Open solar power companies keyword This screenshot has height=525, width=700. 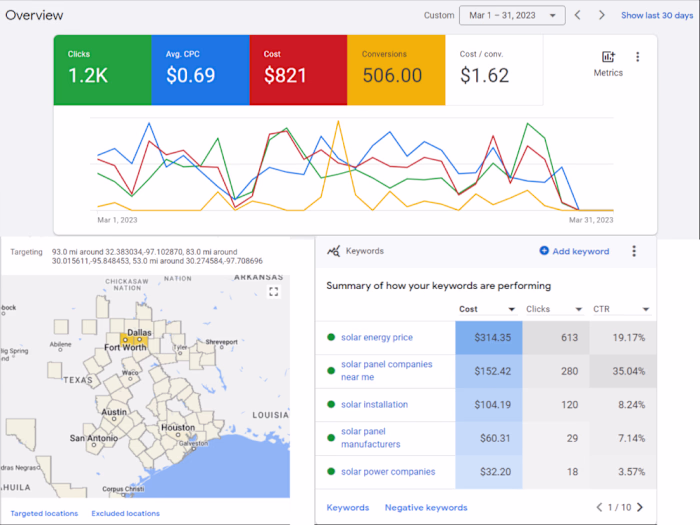pos(388,471)
